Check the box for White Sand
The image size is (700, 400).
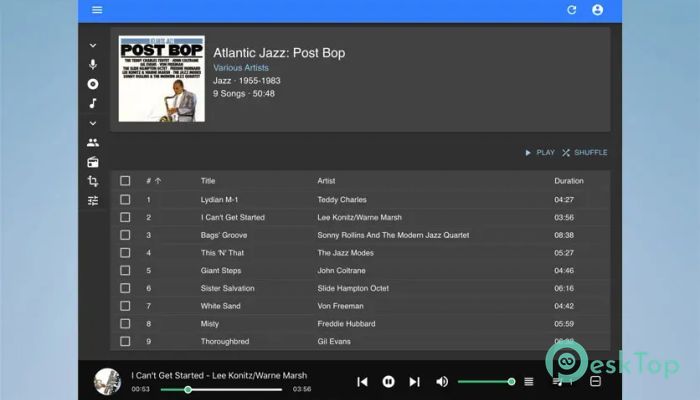coord(125,306)
